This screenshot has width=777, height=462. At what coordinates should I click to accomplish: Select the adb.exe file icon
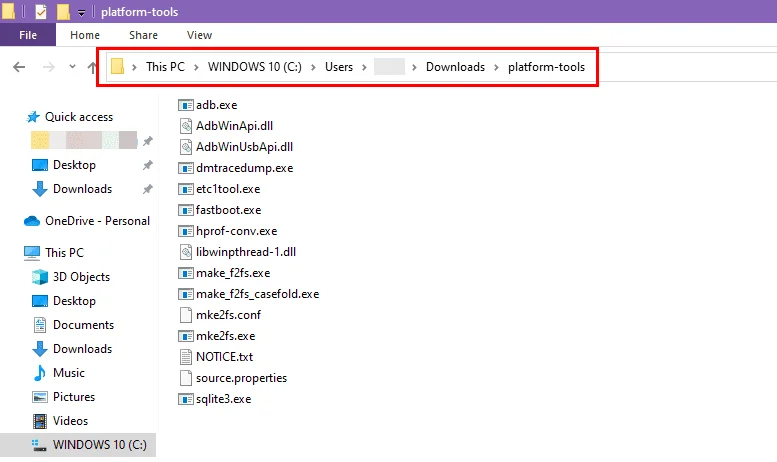(185, 105)
